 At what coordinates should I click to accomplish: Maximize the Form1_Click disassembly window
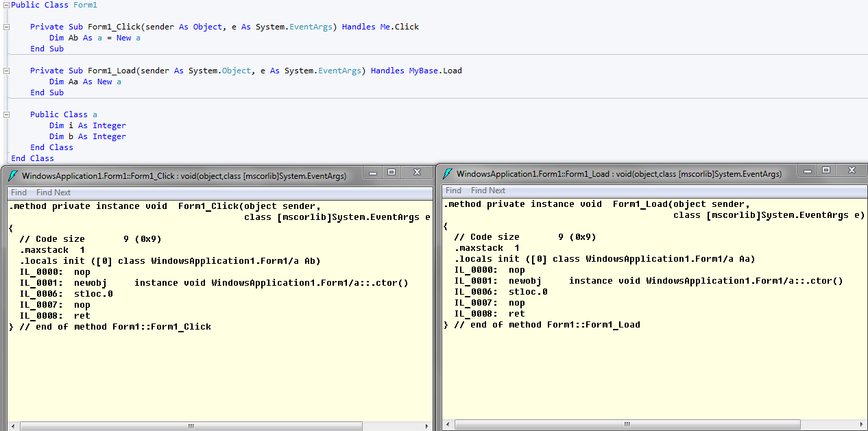(x=391, y=173)
